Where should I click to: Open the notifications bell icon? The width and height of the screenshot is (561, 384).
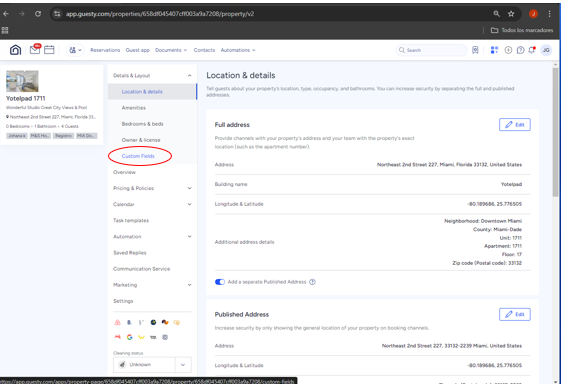[x=532, y=50]
